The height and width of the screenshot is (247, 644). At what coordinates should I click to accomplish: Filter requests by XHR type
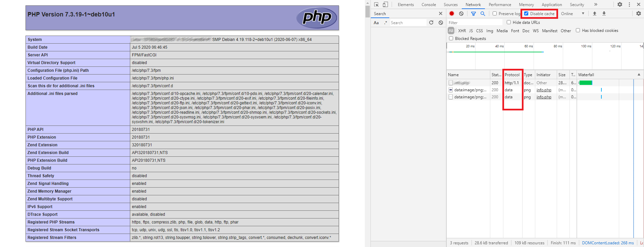[462, 31]
